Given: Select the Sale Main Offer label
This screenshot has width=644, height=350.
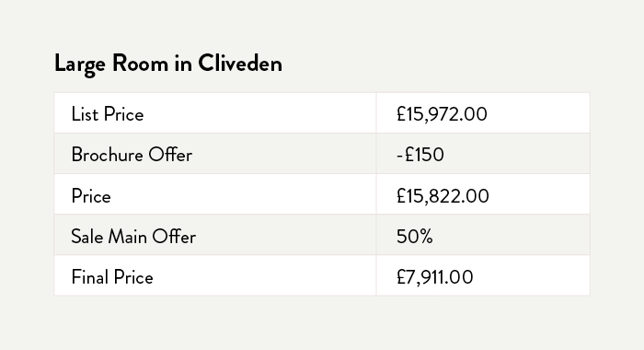Looking at the screenshot, I should coord(133,237).
